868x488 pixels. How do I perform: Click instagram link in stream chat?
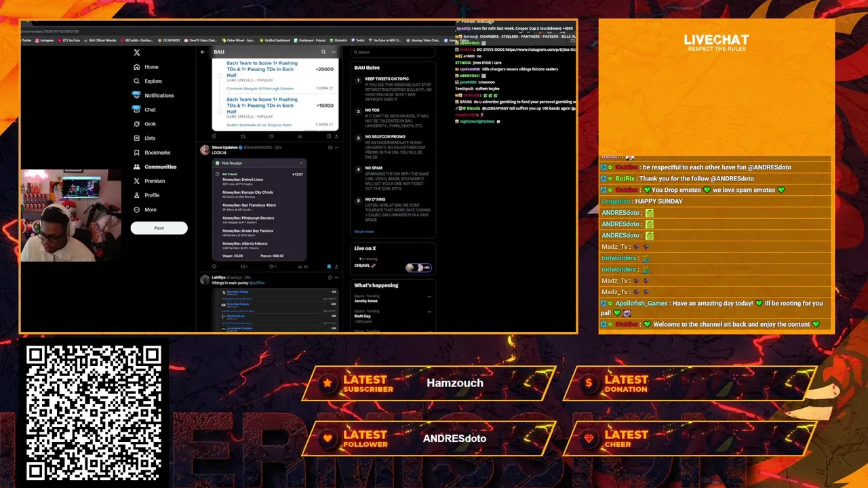tap(540, 49)
